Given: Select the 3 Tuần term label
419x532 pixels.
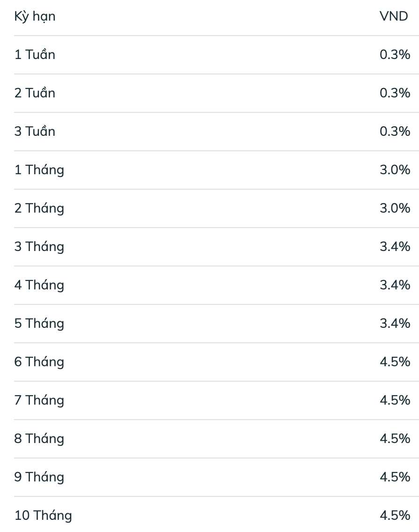Looking at the screenshot, I should tap(35, 132).
